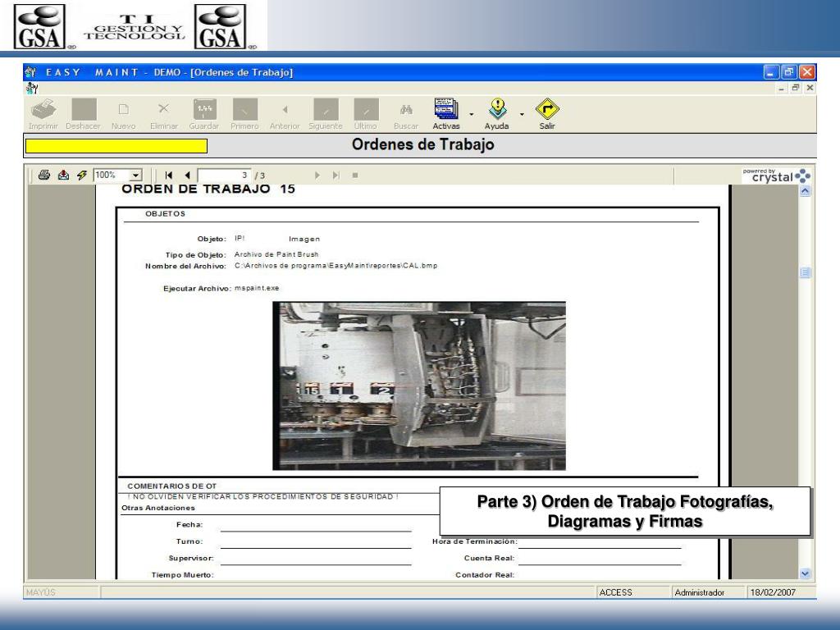Click the Anterior record arrow
Screen dimensions: 840x630
click(x=285, y=109)
